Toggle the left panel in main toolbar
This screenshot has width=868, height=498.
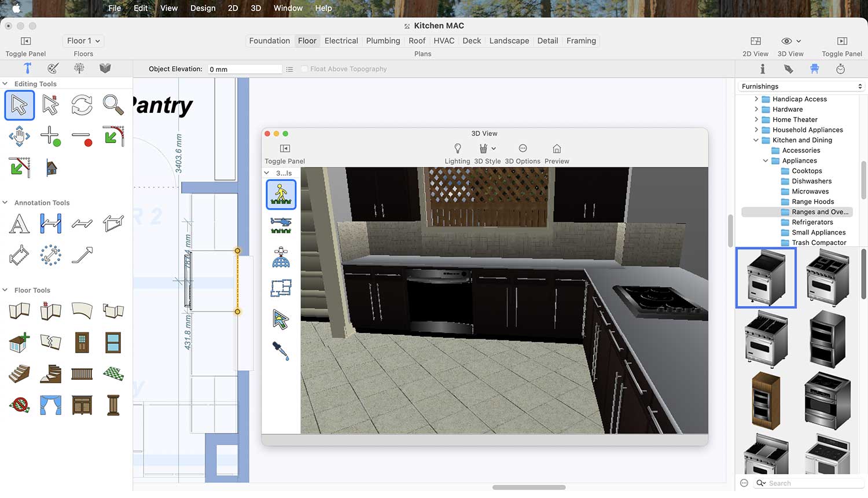coord(25,41)
